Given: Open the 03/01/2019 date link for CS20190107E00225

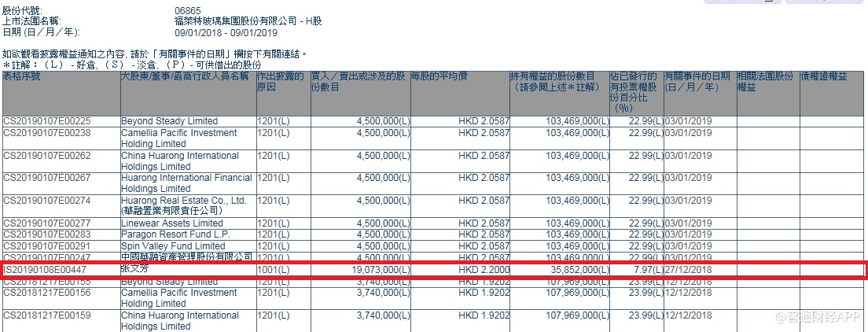Looking at the screenshot, I should (689, 121).
